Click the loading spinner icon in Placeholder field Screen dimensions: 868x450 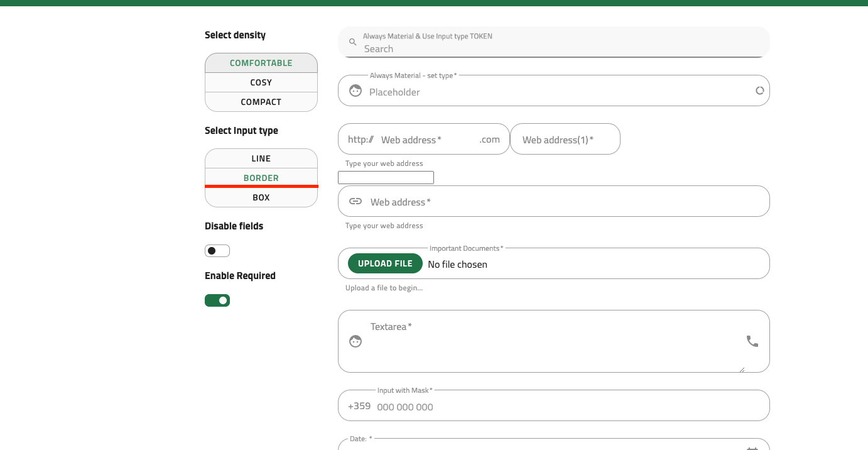[759, 91]
